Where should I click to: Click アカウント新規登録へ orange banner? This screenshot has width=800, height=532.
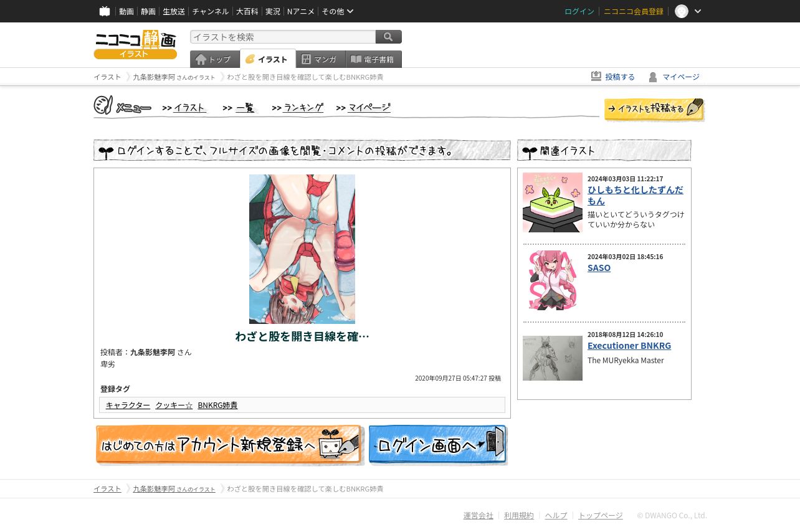[x=229, y=445]
